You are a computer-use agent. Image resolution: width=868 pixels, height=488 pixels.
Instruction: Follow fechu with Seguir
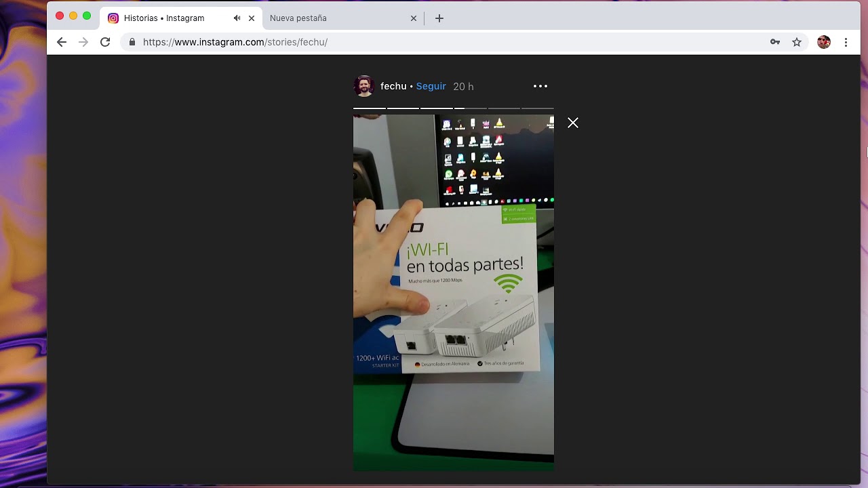pyautogui.click(x=431, y=86)
